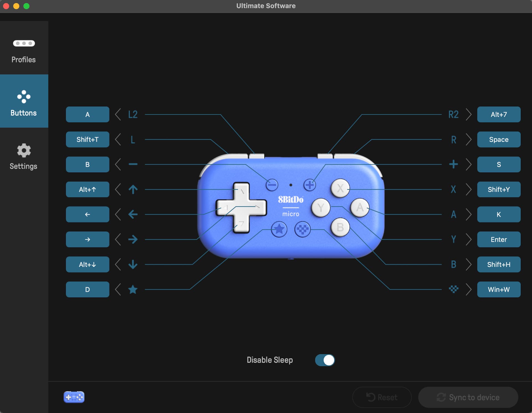Expand the chevron next to the Y label
The width and height of the screenshot is (532, 413).
(469, 239)
